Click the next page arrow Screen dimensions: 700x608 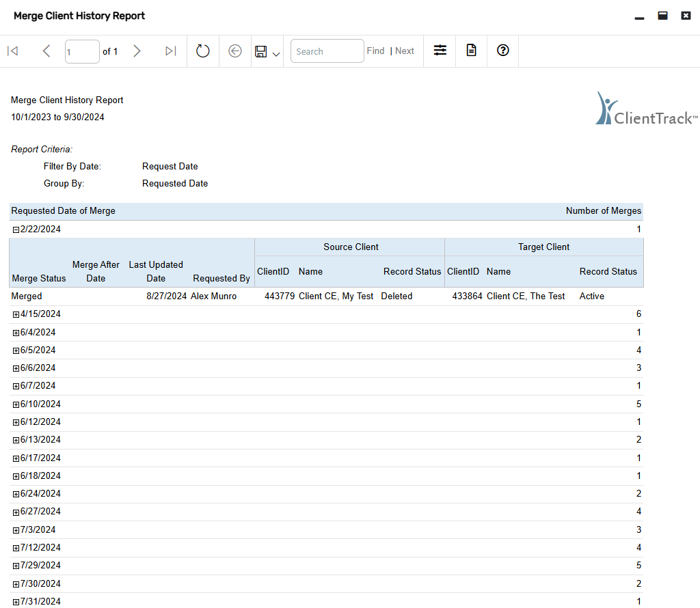pyautogui.click(x=137, y=51)
